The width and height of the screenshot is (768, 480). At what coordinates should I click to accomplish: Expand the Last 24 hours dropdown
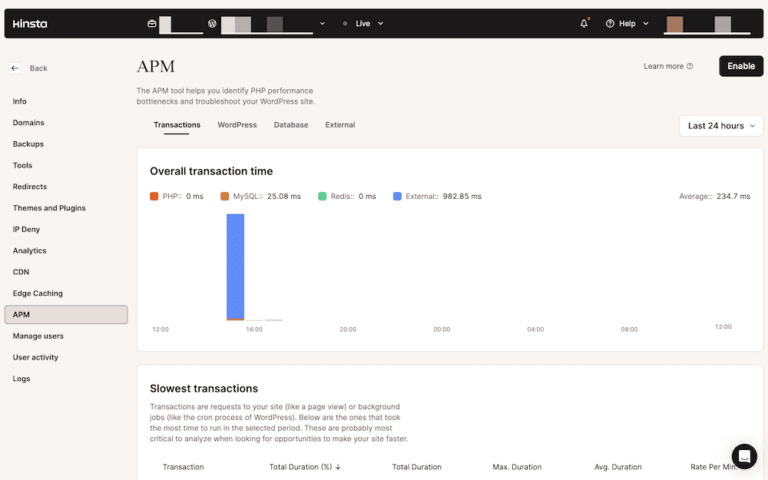[x=720, y=126]
